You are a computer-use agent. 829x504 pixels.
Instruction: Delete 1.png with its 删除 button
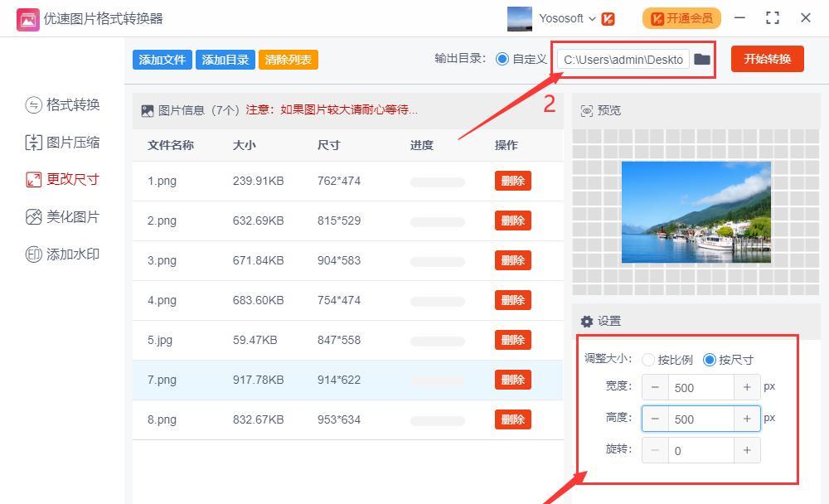tap(513, 181)
